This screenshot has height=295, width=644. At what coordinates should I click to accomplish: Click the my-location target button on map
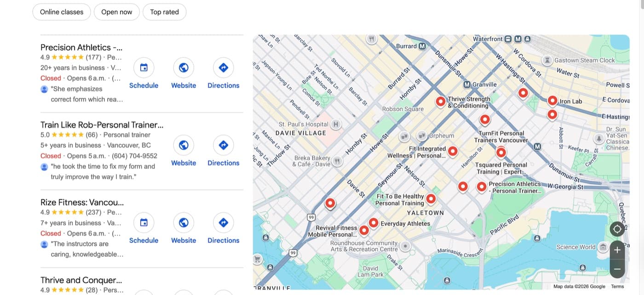pos(617,229)
